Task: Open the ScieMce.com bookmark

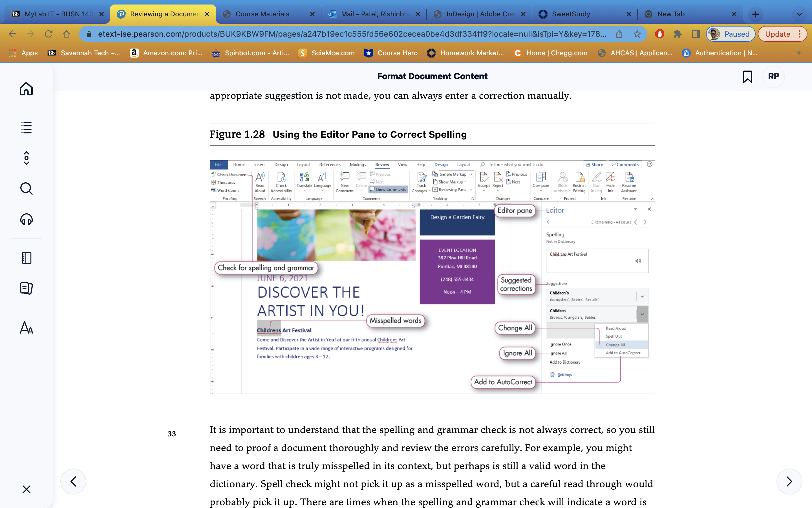Action: pos(326,53)
